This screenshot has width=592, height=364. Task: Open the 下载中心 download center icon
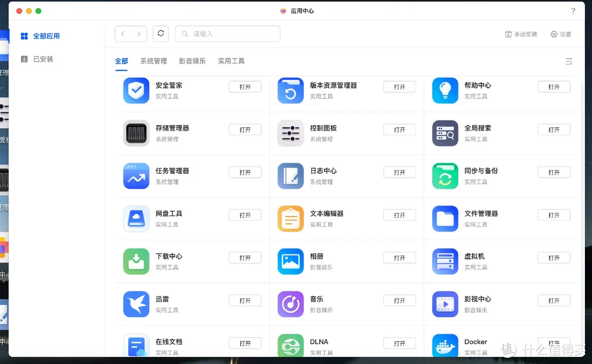[x=136, y=261]
